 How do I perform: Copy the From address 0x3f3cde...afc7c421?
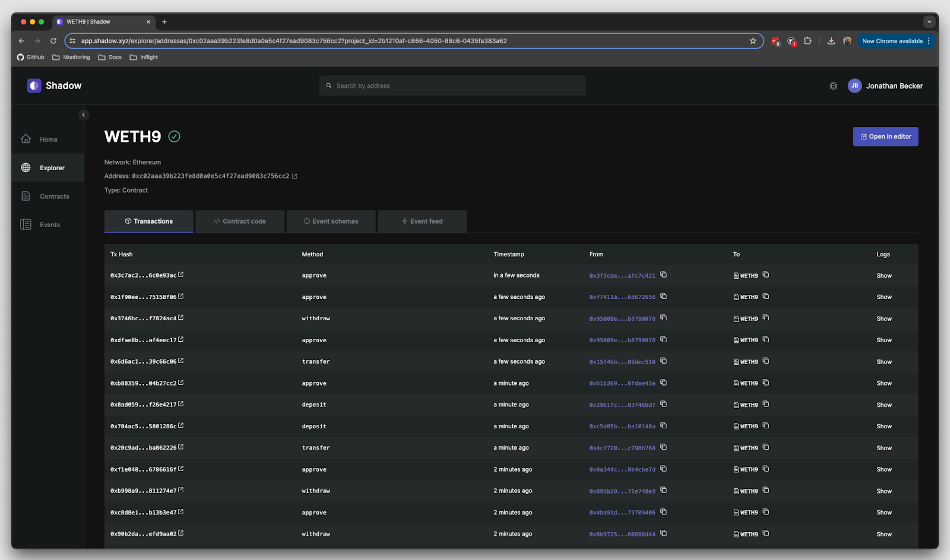tap(664, 275)
